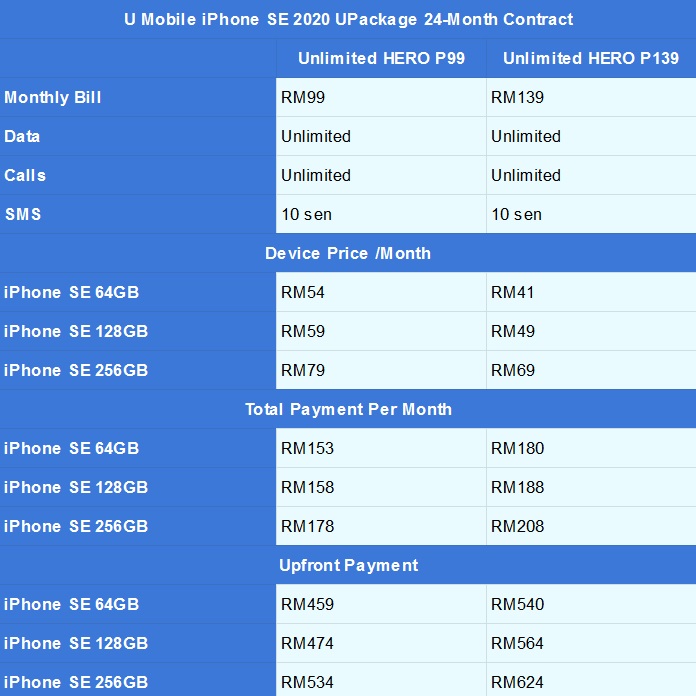Image resolution: width=696 pixels, height=696 pixels.
Task: Select the Unlimited HERO P99 column header
Action: pyautogui.click(x=381, y=58)
